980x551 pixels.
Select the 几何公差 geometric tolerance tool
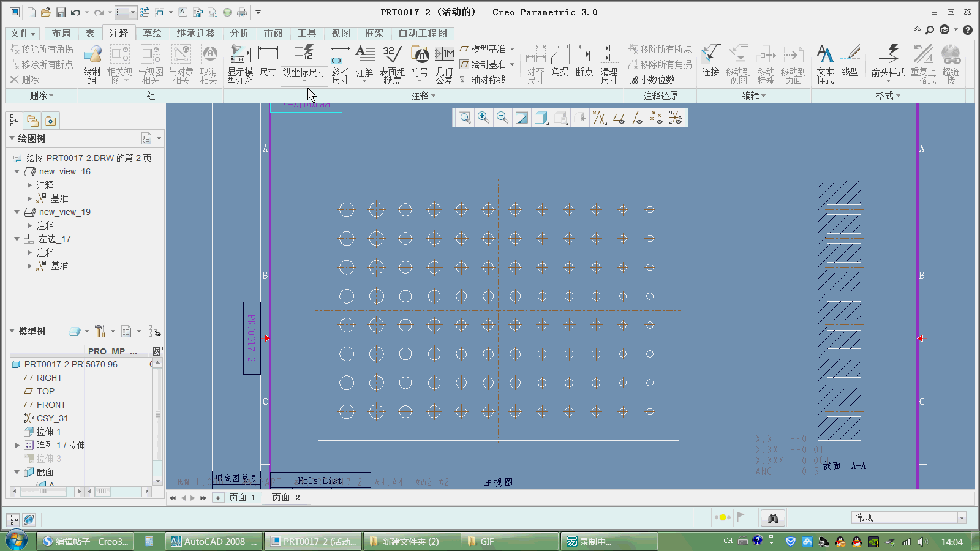[445, 64]
